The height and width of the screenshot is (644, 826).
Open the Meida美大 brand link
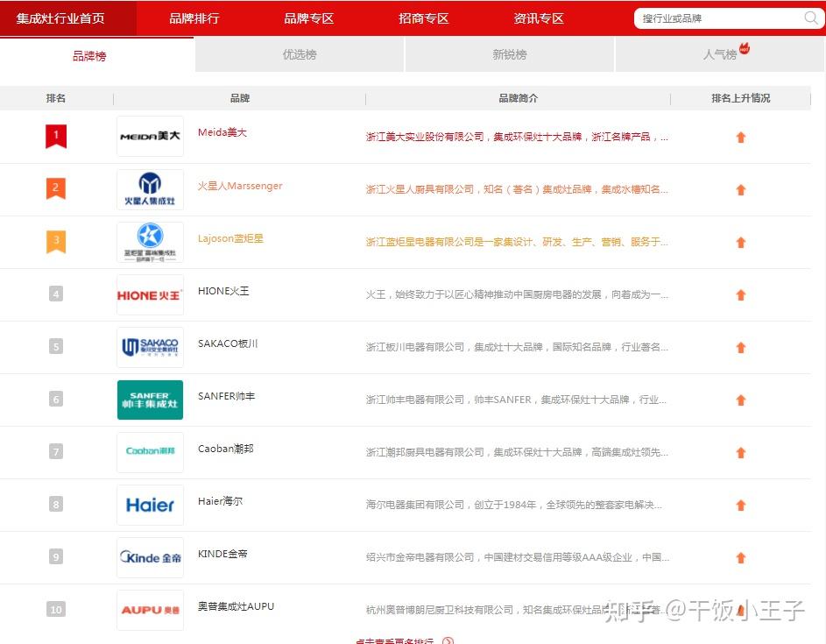coord(222,132)
